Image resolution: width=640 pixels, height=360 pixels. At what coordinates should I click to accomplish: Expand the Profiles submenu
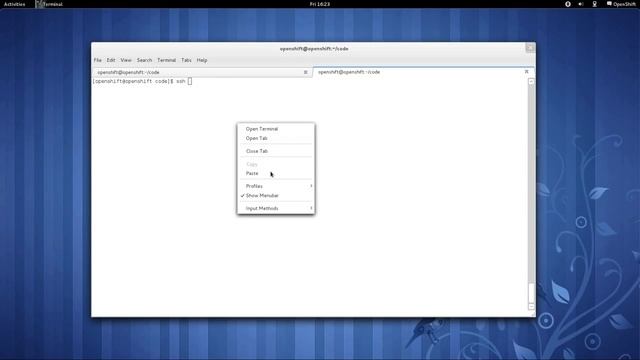pos(276,186)
